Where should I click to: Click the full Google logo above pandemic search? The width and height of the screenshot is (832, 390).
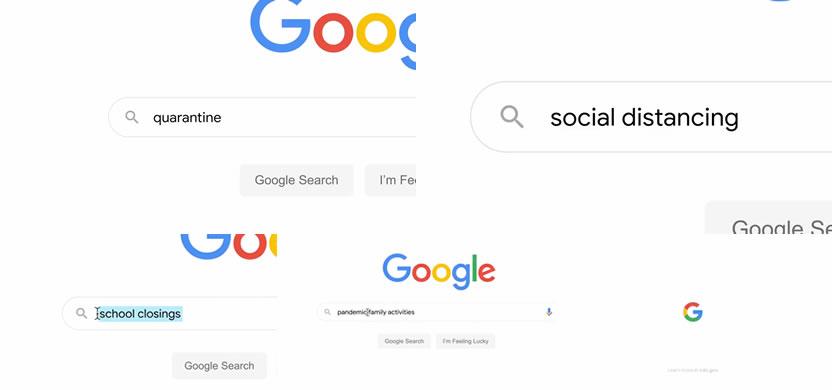439,271
